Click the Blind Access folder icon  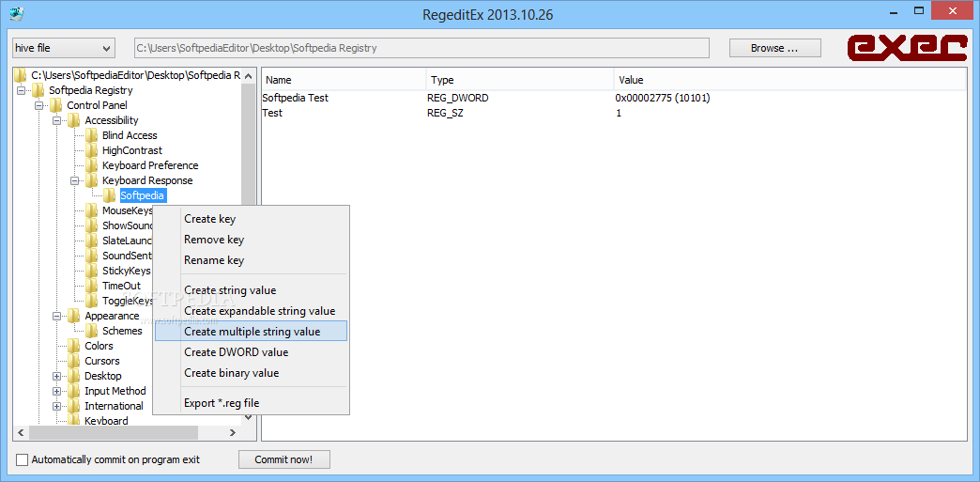tap(92, 135)
